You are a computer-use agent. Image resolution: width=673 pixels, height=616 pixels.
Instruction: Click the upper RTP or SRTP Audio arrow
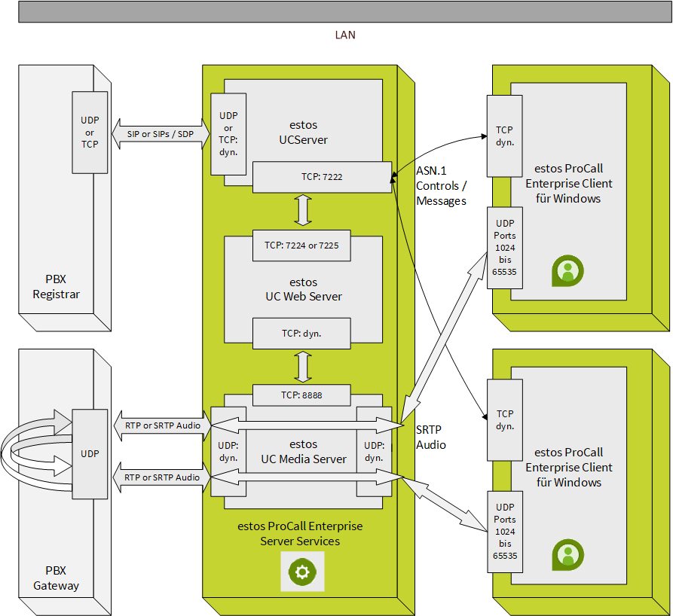162,425
